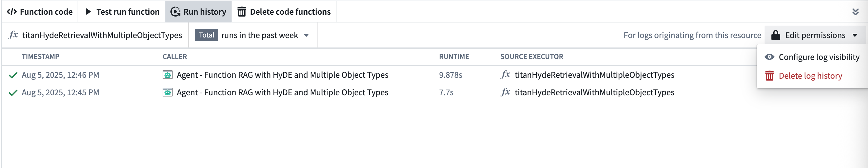Click the SOURCE EXECUTOR column header
This screenshot has height=168, width=868.
(532, 57)
